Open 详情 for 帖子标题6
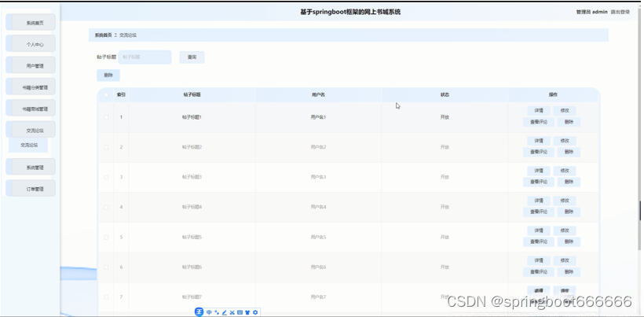Viewport: 644px width, 317px height. [539, 260]
